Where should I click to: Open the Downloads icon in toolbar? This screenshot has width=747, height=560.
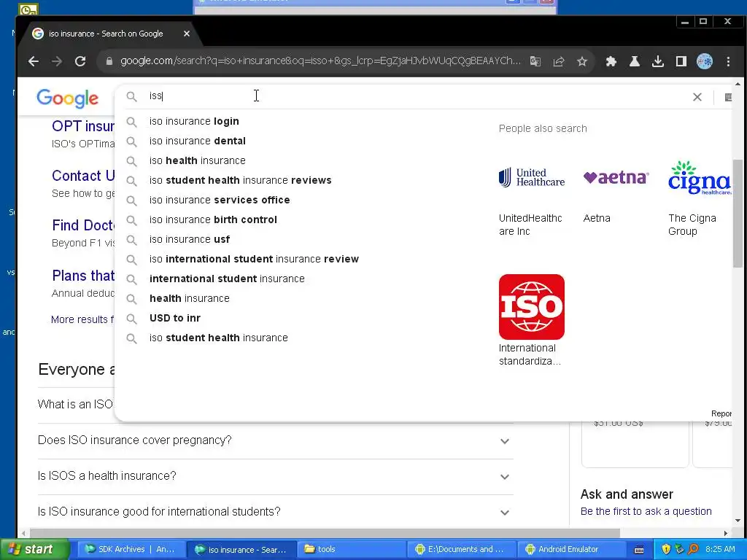(657, 61)
